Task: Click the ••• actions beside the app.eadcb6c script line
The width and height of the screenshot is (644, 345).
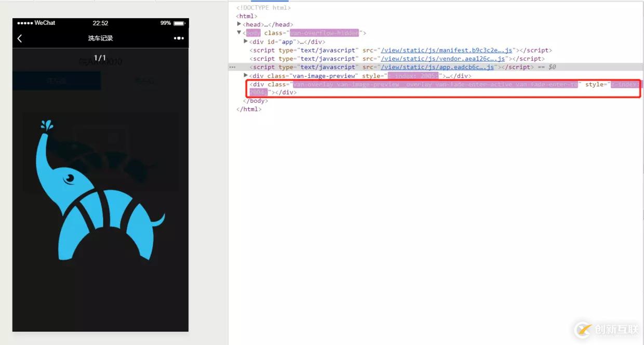Action: tap(232, 67)
